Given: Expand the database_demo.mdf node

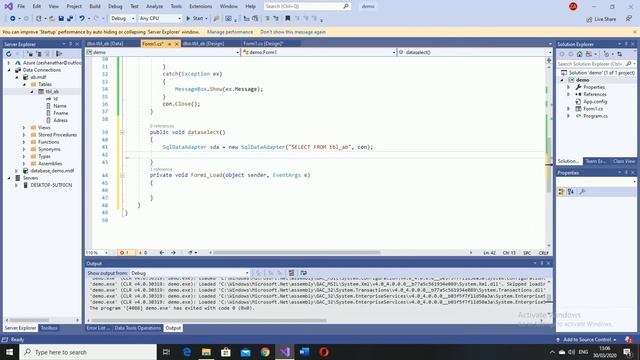Looking at the screenshot, I should pos(17,171).
